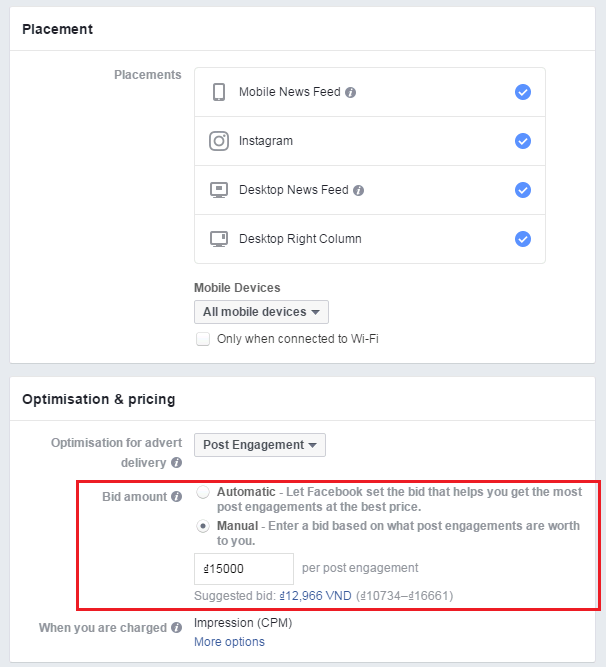Click the bid amount input field
The width and height of the screenshot is (606, 667).
click(x=244, y=569)
